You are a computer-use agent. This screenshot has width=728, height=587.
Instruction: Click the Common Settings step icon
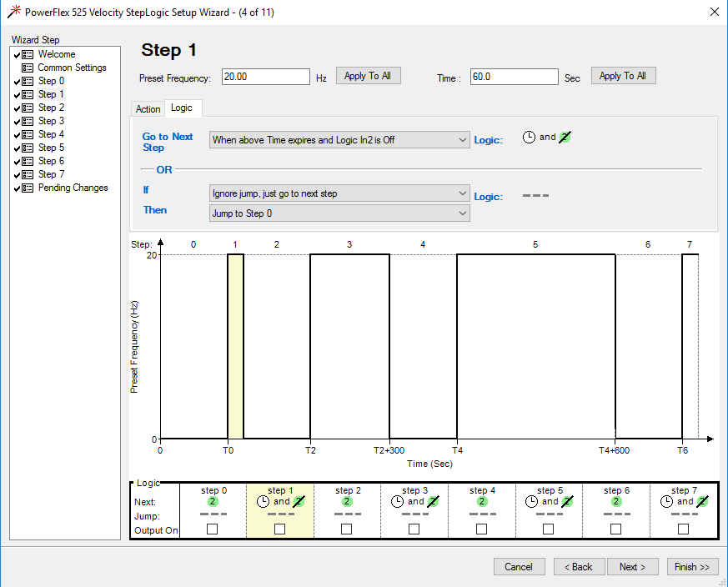(28, 68)
